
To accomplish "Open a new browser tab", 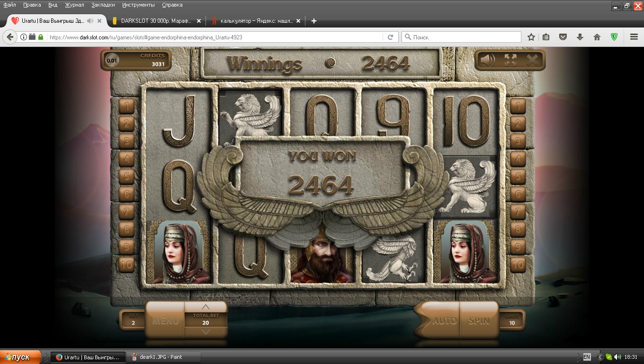I will tap(313, 21).
